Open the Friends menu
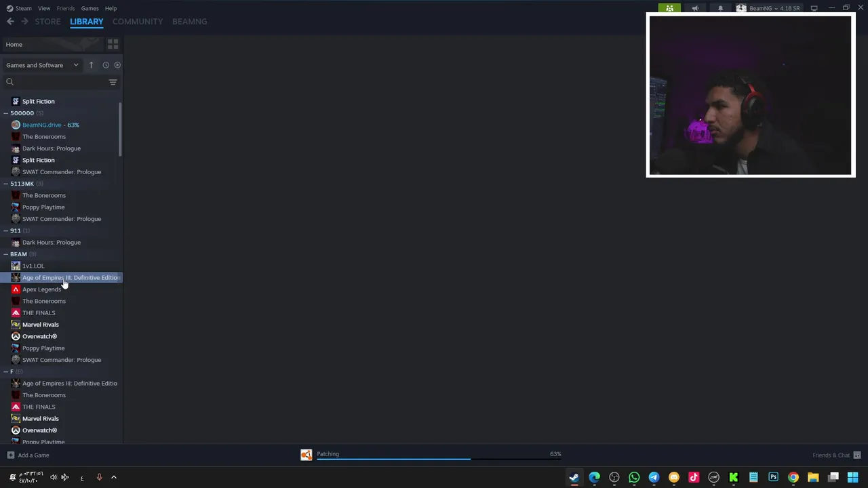This screenshot has width=868, height=488. point(66,8)
